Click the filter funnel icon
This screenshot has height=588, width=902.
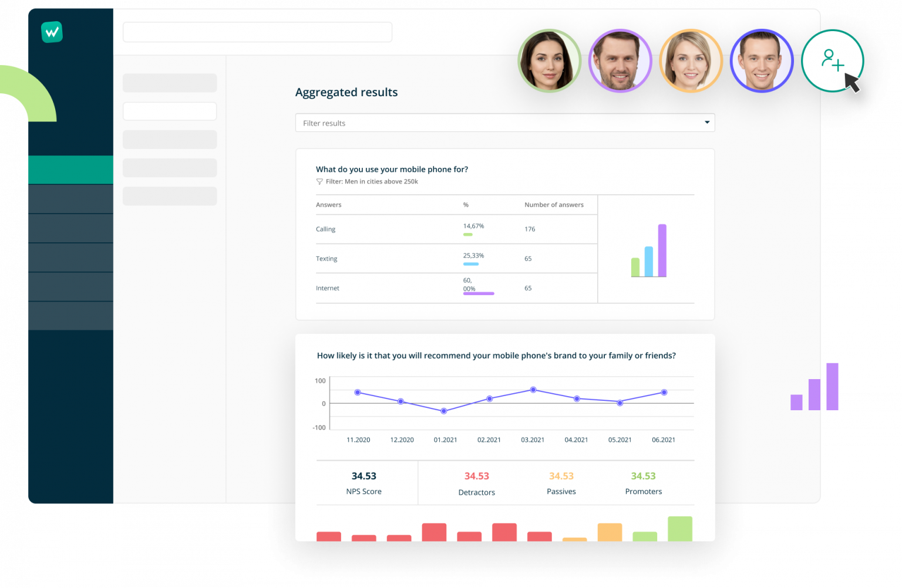coord(319,182)
